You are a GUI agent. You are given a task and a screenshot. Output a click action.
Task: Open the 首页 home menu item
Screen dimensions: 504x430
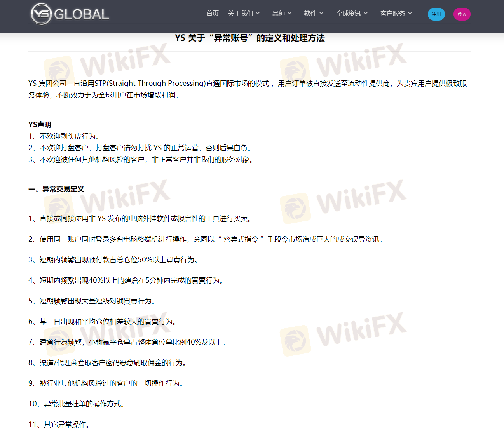(x=213, y=14)
